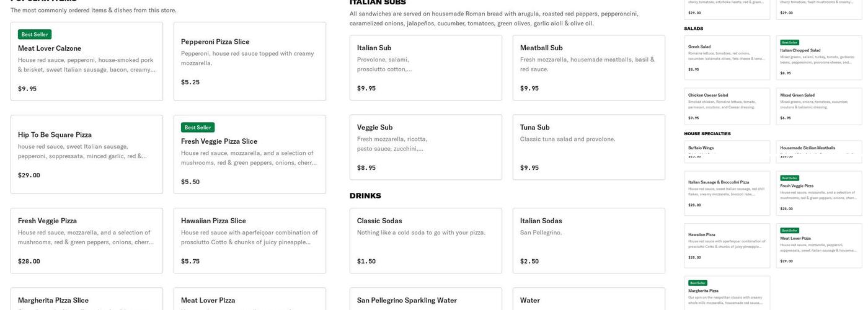The width and height of the screenshot is (868, 310).
Task: Open the Meatball Sub item
Action: (588, 68)
